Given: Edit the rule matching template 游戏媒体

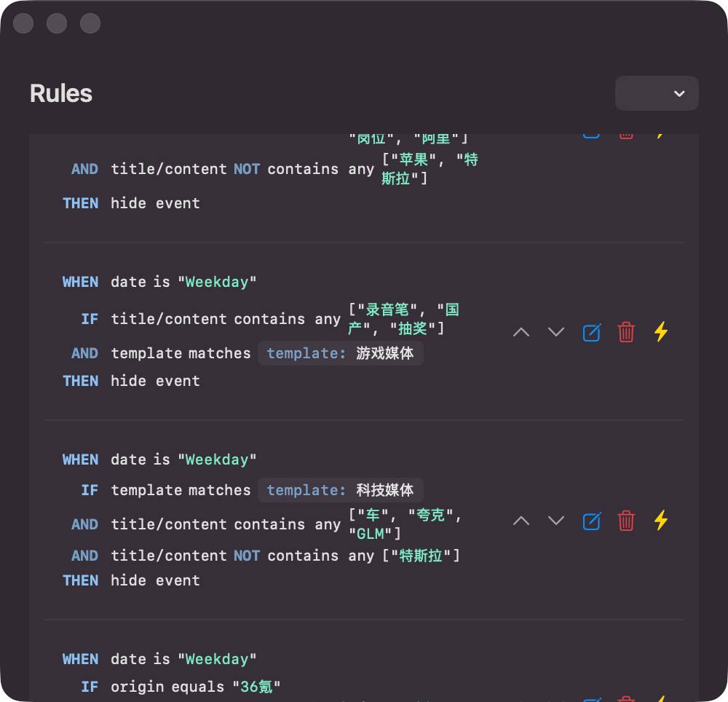Looking at the screenshot, I should (591, 332).
